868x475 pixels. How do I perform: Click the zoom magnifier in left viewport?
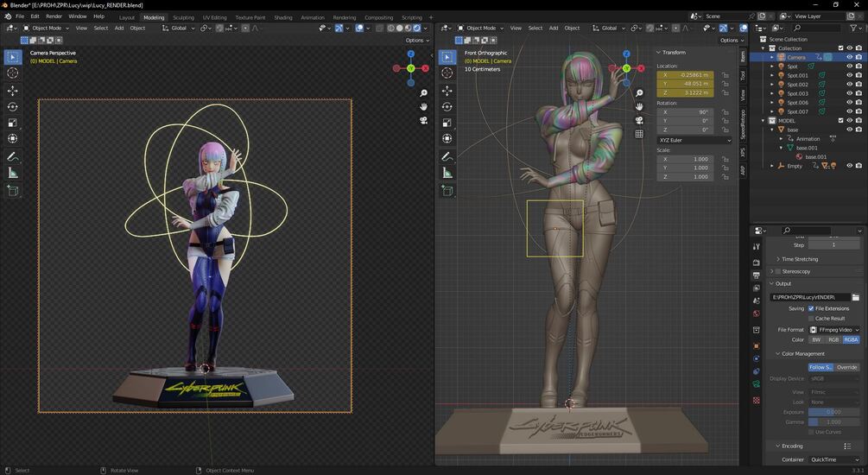point(423,93)
